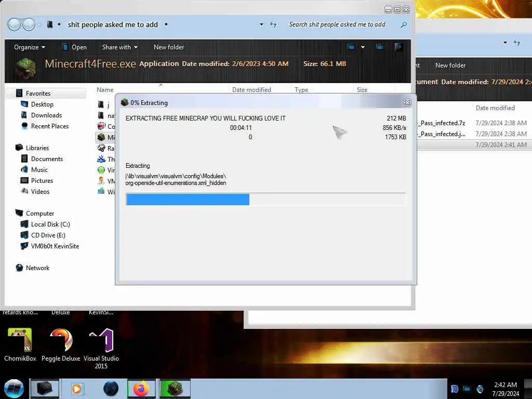Open Visual Studio 2015 desktop shortcut
The width and height of the screenshot is (532, 399).
101,349
